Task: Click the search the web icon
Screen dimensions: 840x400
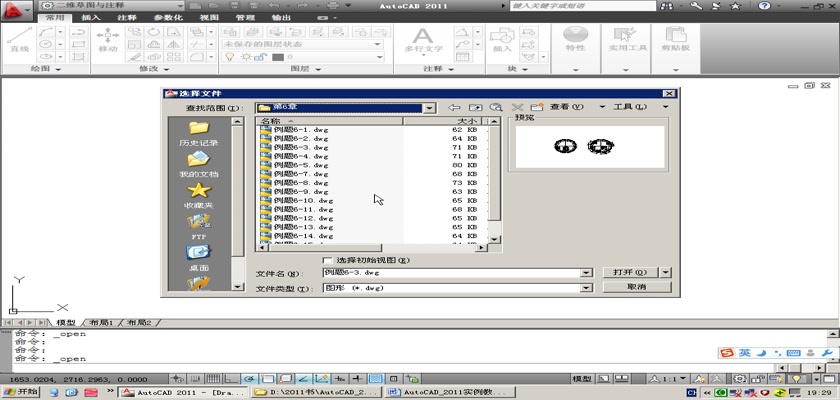Action: point(495,107)
